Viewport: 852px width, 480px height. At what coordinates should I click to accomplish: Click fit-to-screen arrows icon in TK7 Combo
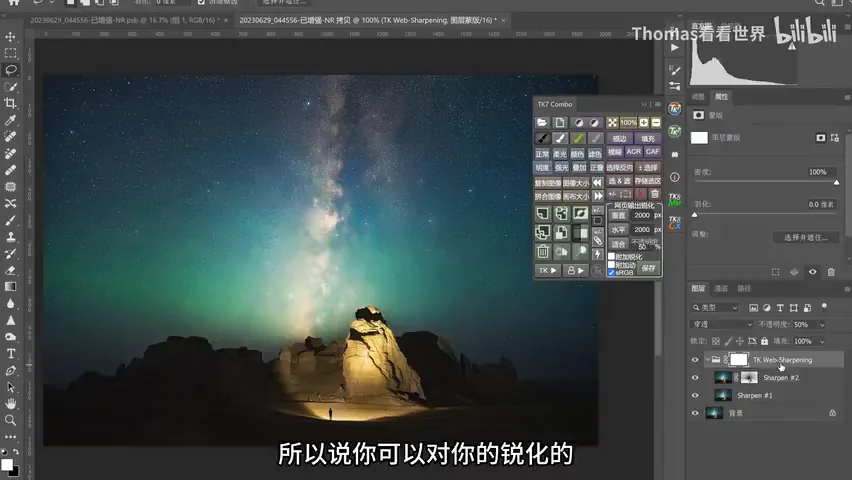click(x=612, y=123)
